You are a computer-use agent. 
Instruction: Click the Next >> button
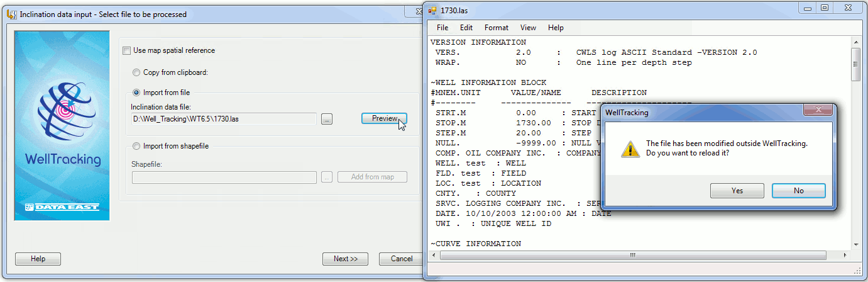pyautogui.click(x=345, y=259)
